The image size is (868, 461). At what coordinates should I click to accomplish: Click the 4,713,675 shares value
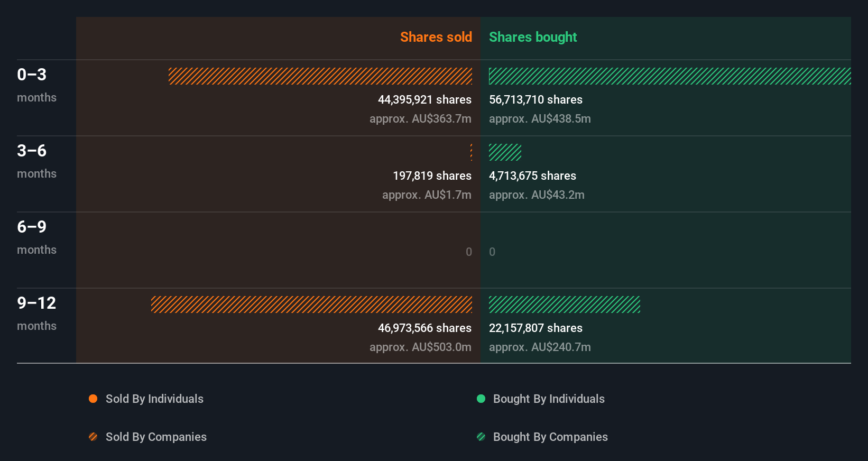532,176
